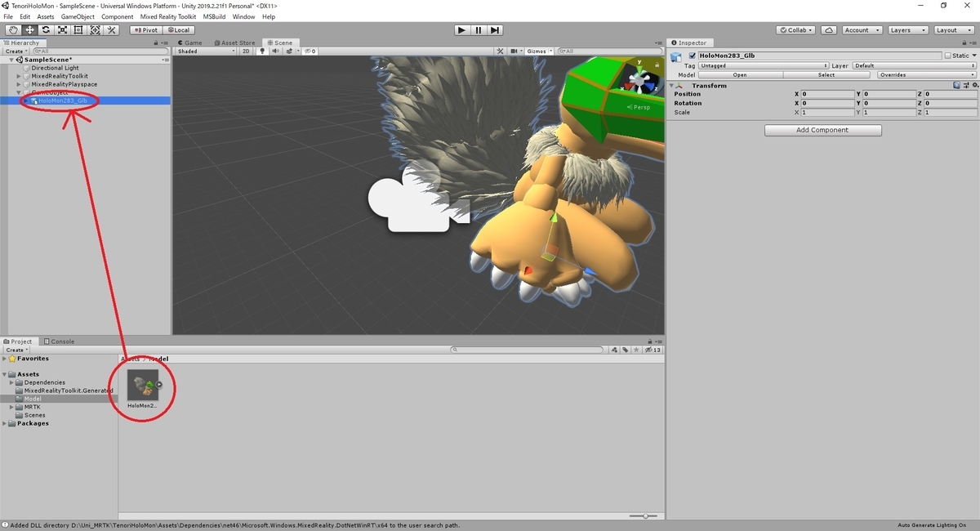The width and height of the screenshot is (980, 531).
Task: Select the Scale tool
Action: point(62,30)
